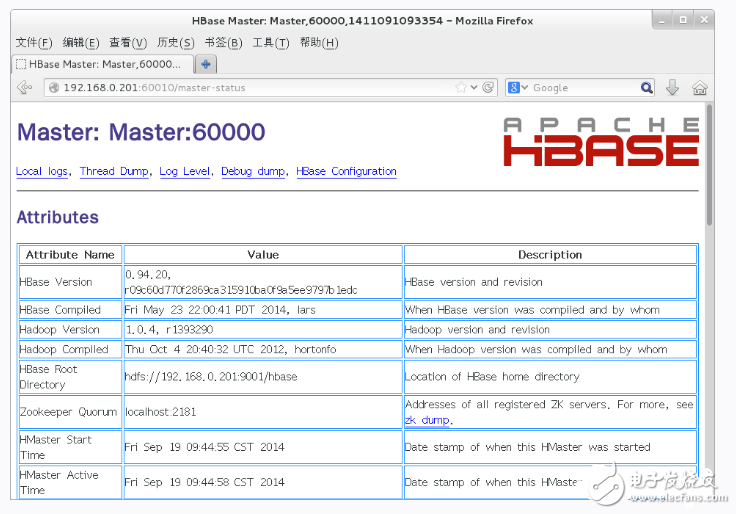This screenshot has height=514, width=736.
Task: Go to the browser home page icon
Action: coord(699,88)
